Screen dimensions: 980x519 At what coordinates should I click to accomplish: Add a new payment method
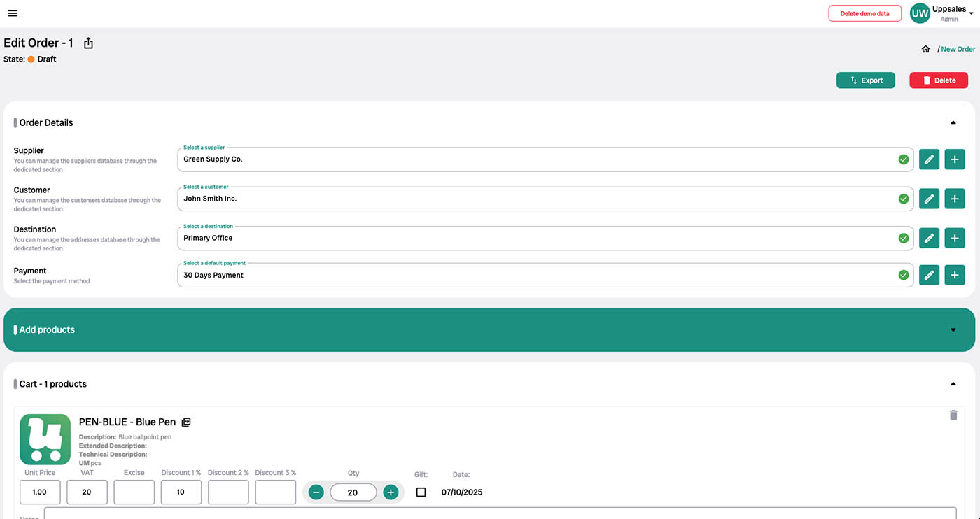coord(954,275)
